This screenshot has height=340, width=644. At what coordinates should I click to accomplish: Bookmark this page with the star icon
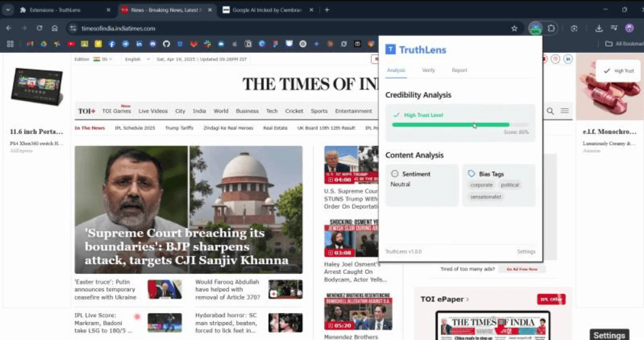(514, 28)
